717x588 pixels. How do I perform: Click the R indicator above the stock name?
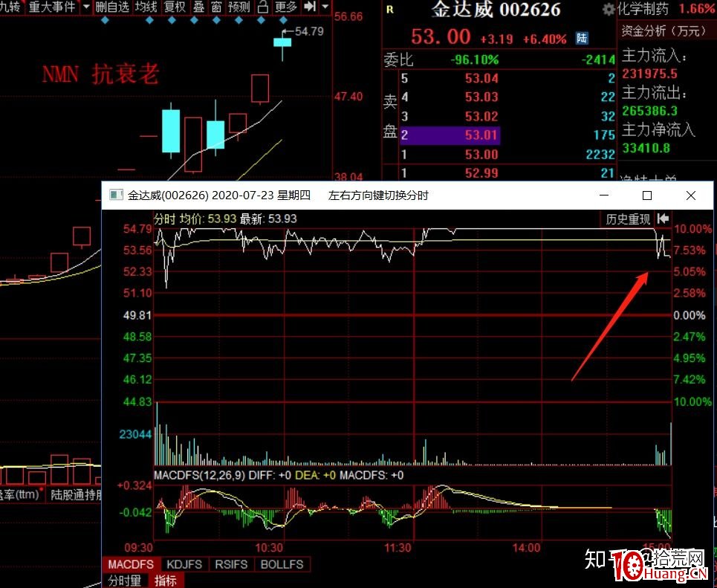pyautogui.click(x=389, y=9)
